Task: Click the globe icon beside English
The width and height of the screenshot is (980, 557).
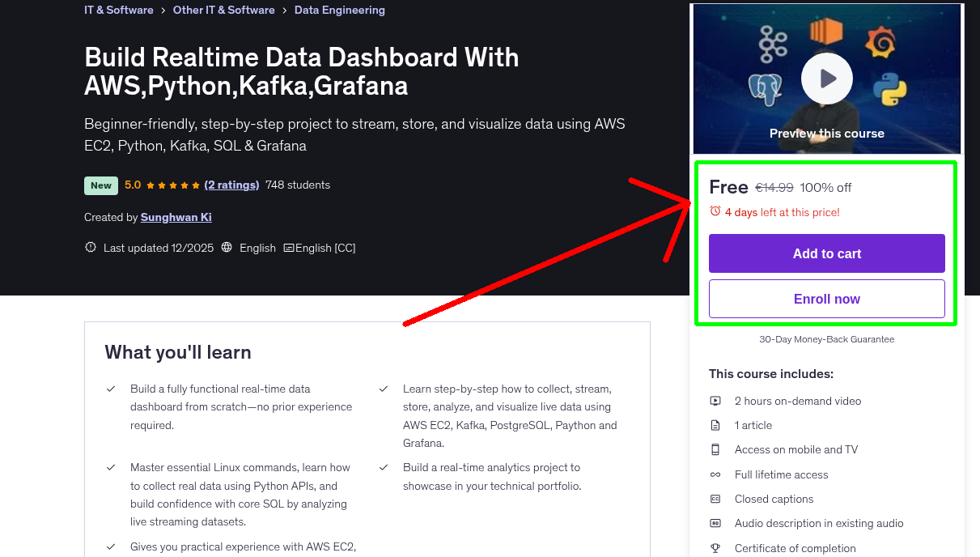Action: coord(226,248)
